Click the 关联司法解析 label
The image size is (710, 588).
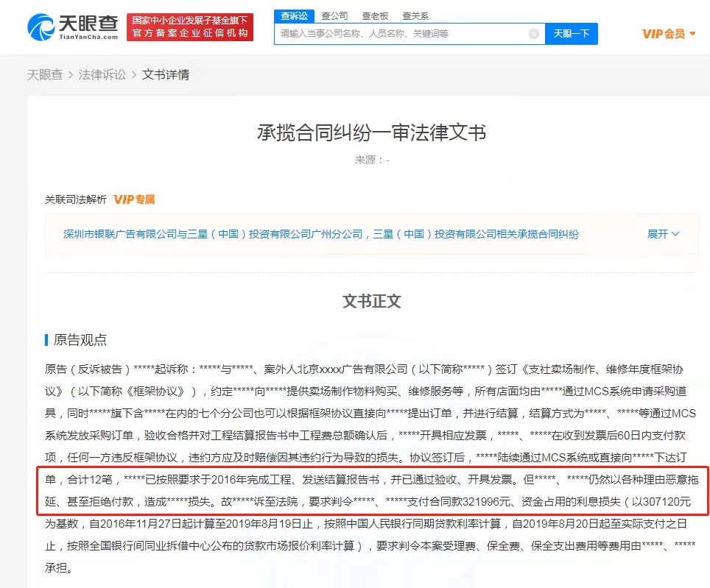[76, 199]
